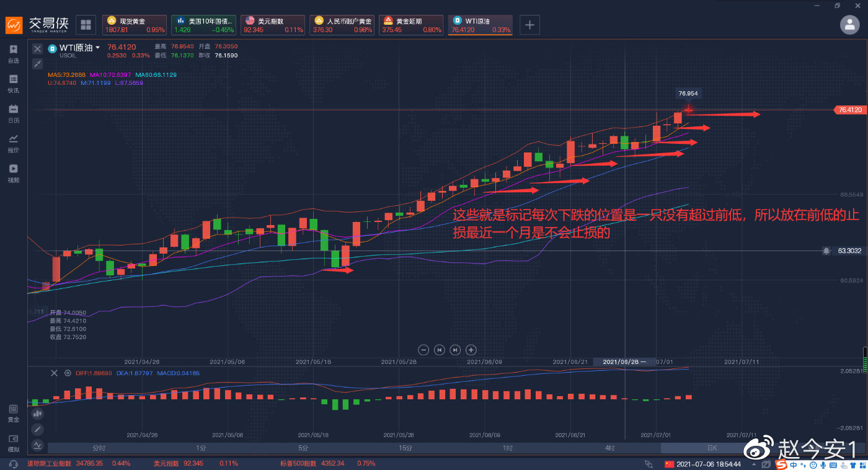Switch to the 现货黄金 quote tab

pyautogui.click(x=135, y=25)
